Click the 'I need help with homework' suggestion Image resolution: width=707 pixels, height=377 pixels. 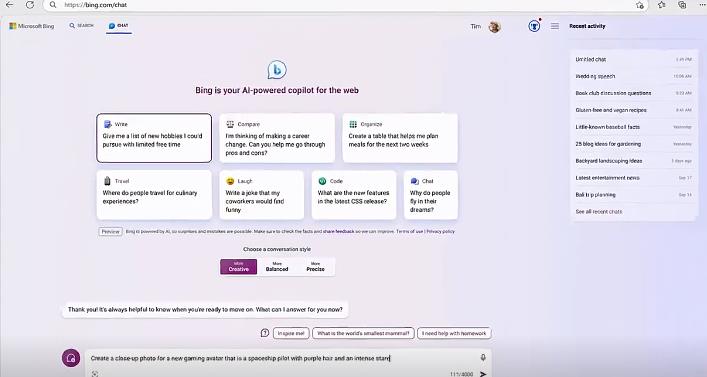click(x=454, y=333)
